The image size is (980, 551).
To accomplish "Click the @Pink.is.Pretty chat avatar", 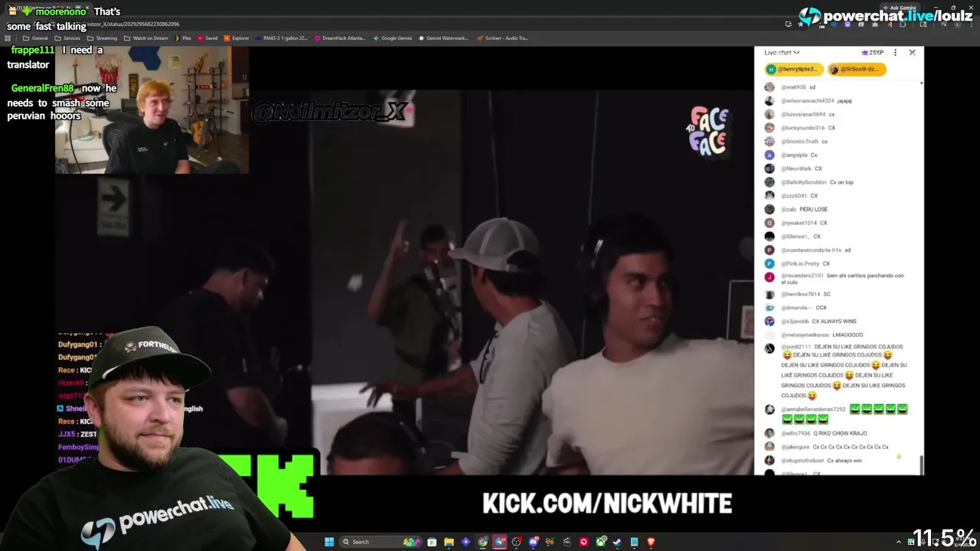I will [769, 263].
